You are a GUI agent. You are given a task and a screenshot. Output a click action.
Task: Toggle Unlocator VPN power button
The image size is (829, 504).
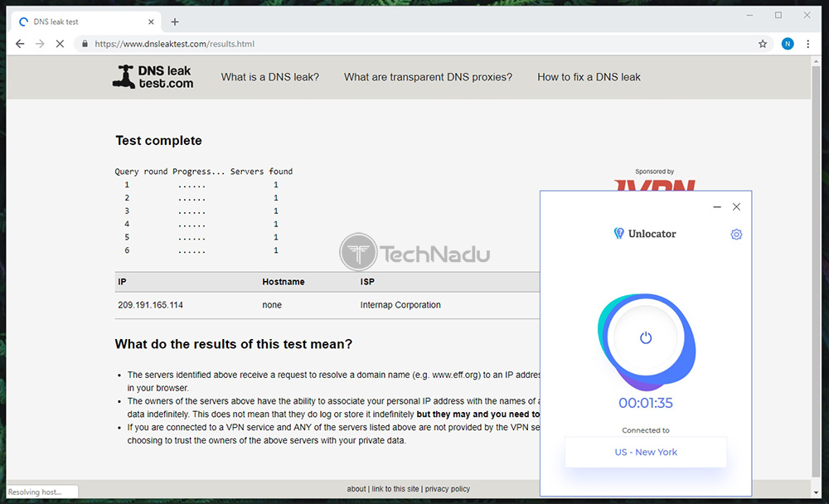tap(646, 337)
